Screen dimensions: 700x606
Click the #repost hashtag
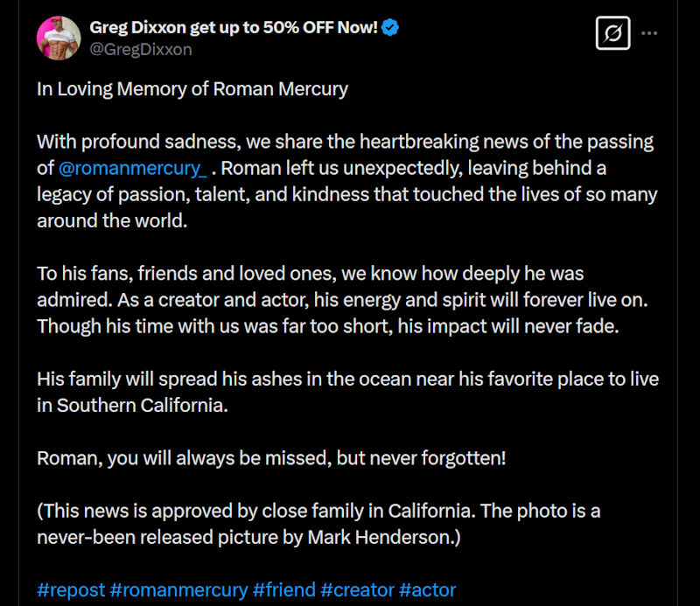tap(71, 589)
